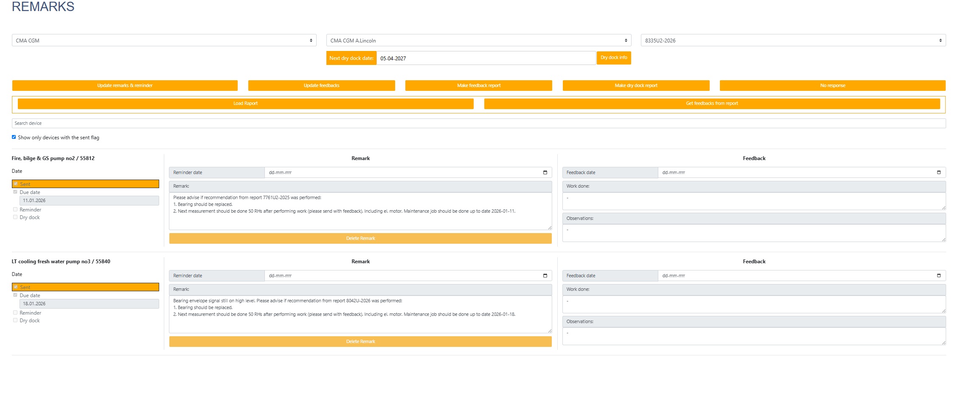Enable Dry dock for Fire, bilge & GS pump
This screenshot has width=980, height=394.
coord(15,217)
